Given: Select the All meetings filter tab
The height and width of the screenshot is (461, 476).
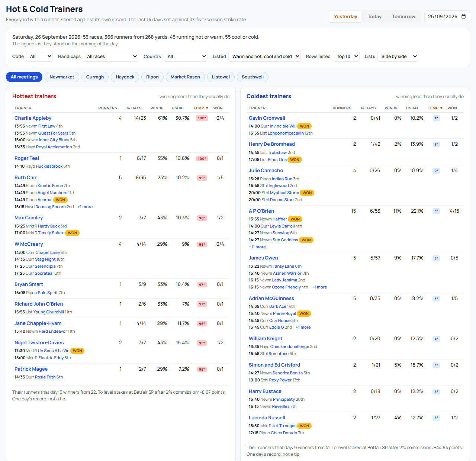Looking at the screenshot, I should click(24, 77).
